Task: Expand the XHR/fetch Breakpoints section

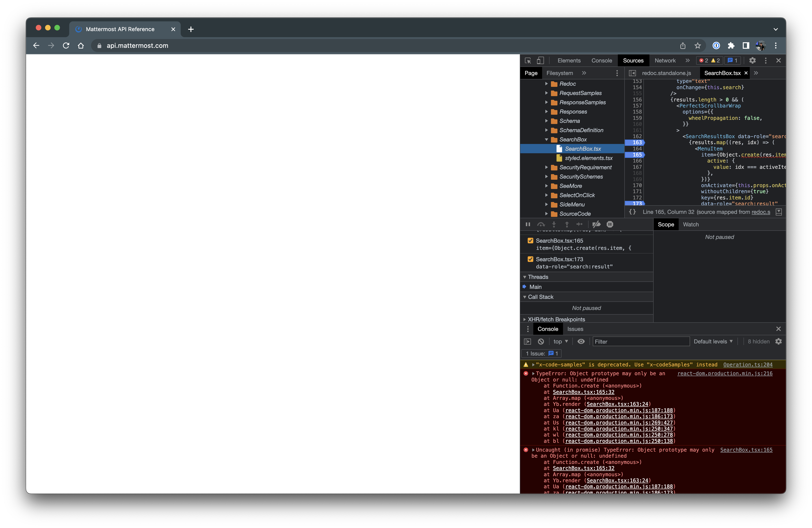Action: tap(525, 319)
